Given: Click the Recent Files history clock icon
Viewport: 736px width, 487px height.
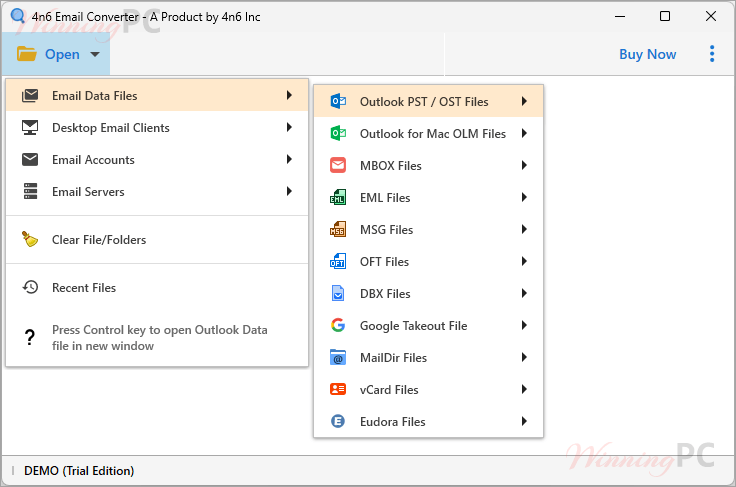Looking at the screenshot, I should click(x=30, y=287).
